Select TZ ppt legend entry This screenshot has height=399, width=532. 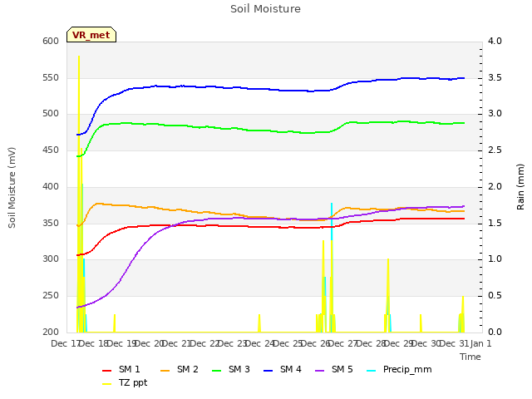[x=125, y=382]
